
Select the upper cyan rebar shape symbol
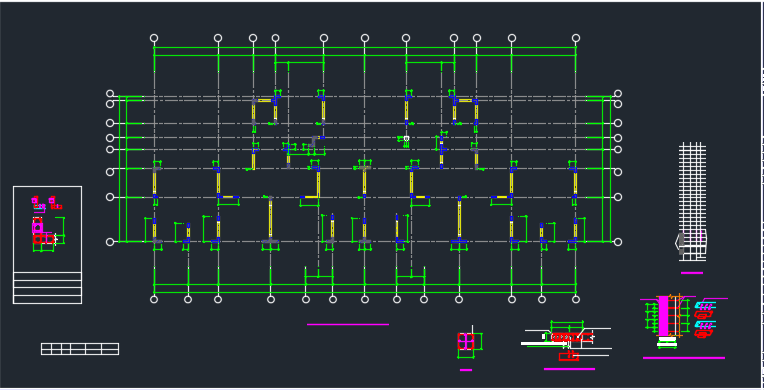pos(705,306)
